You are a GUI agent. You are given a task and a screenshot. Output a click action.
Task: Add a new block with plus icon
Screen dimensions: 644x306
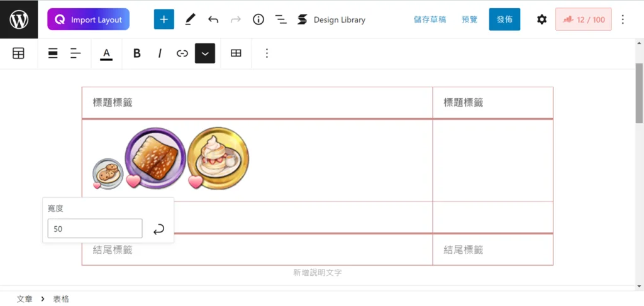(164, 19)
